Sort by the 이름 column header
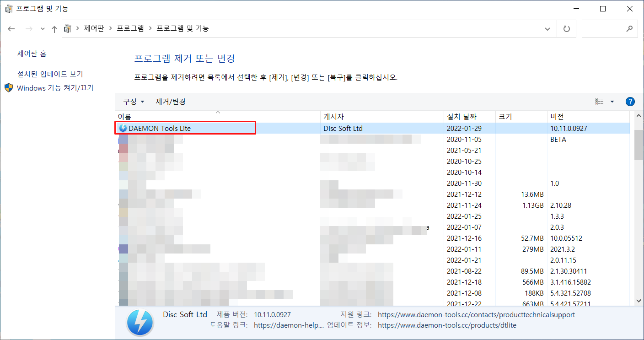 coord(218,117)
